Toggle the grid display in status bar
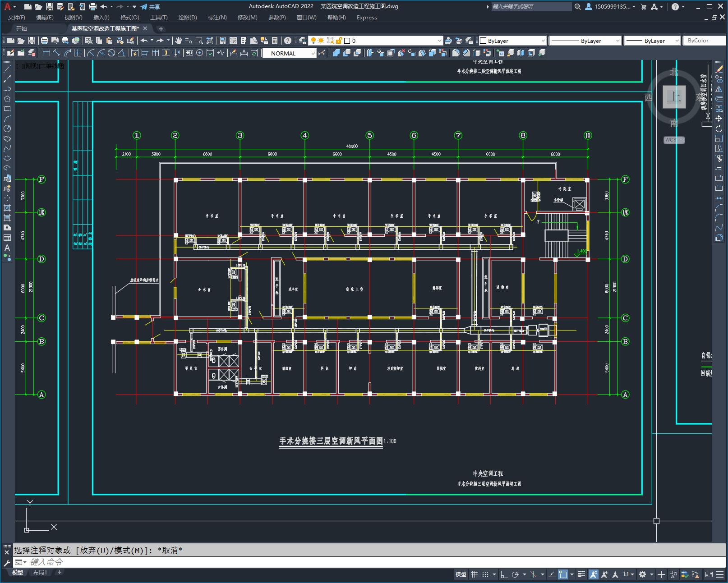This screenshot has height=583, width=728. 474,574
